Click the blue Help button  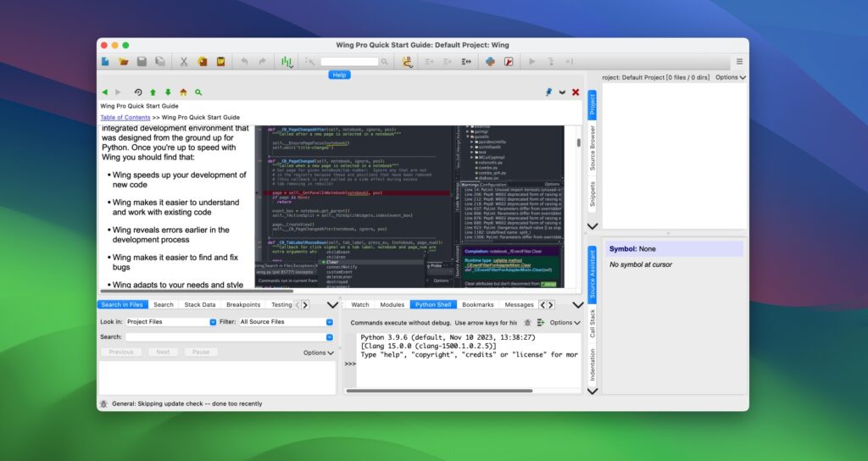[339, 75]
